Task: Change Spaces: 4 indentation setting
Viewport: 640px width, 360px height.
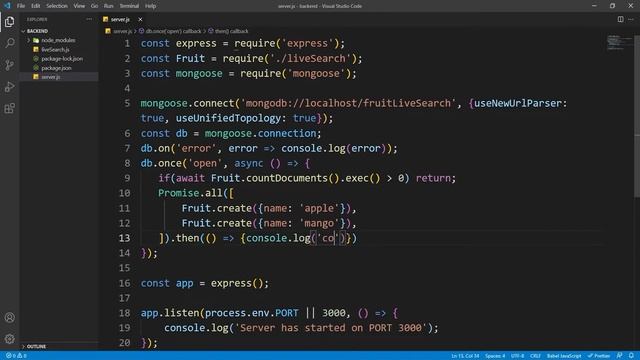Action: point(495,356)
